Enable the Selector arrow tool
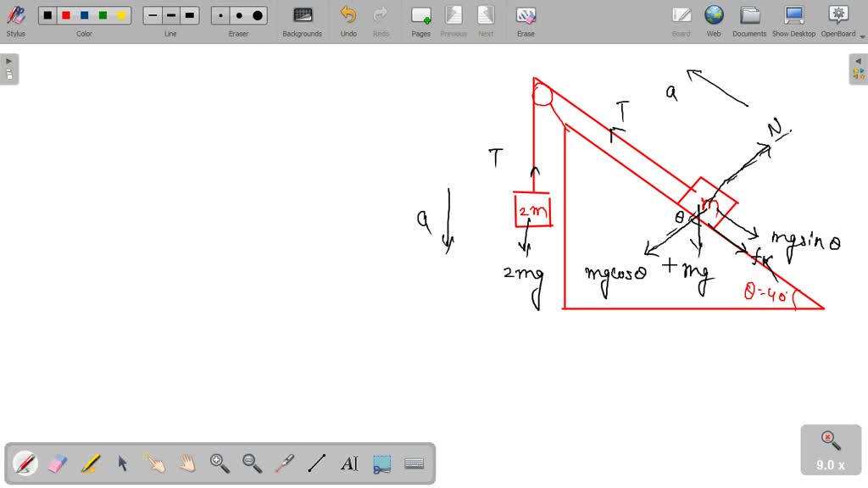 [x=121, y=463]
